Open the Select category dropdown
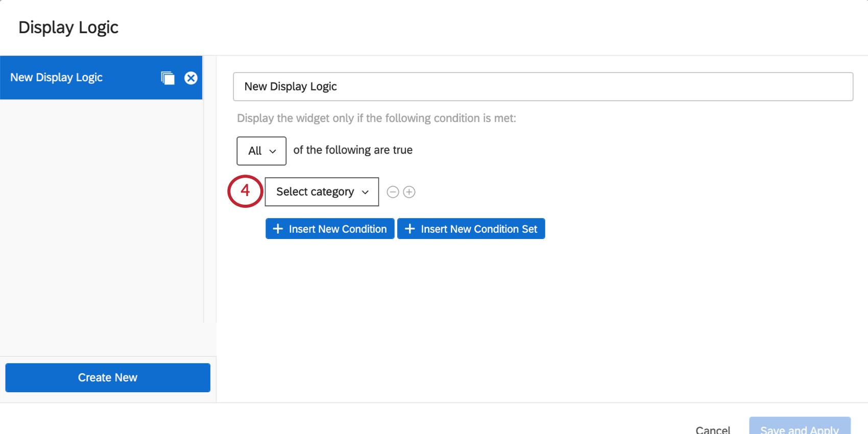 pyautogui.click(x=321, y=192)
